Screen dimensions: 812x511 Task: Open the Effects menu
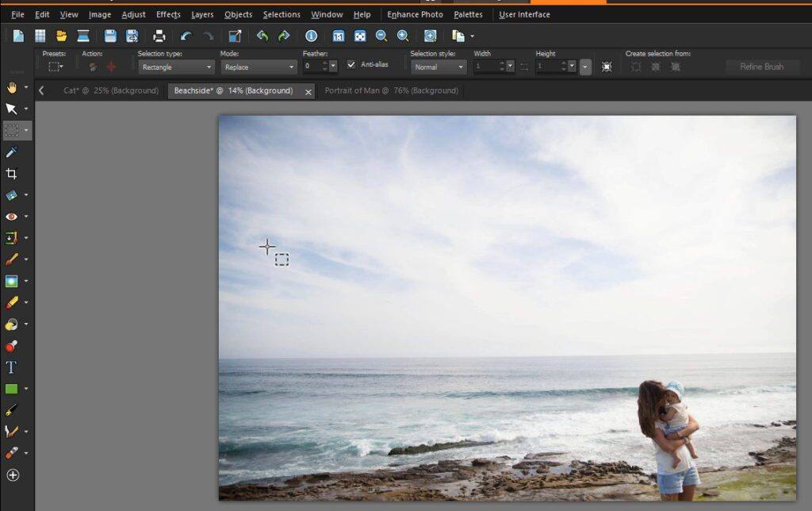tap(168, 14)
